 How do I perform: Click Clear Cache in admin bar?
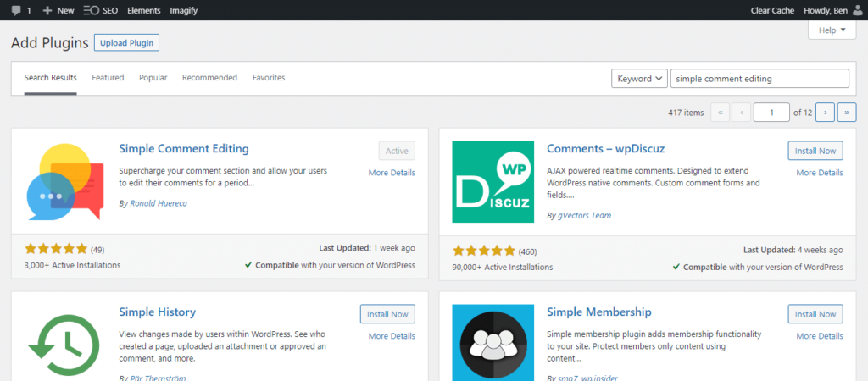tap(772, 10)
